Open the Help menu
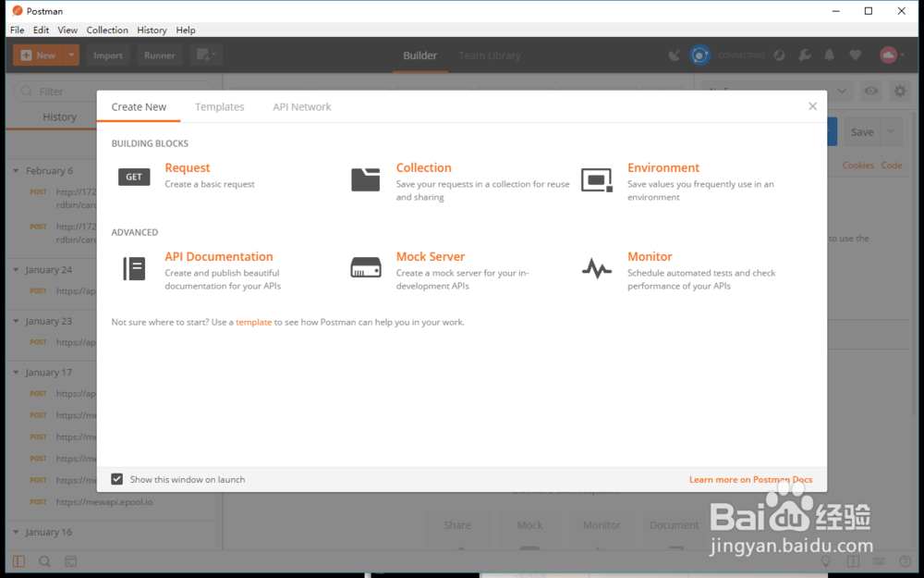This screenshot has height=578, width=924. pyautogui.click(x=186, y=31)
